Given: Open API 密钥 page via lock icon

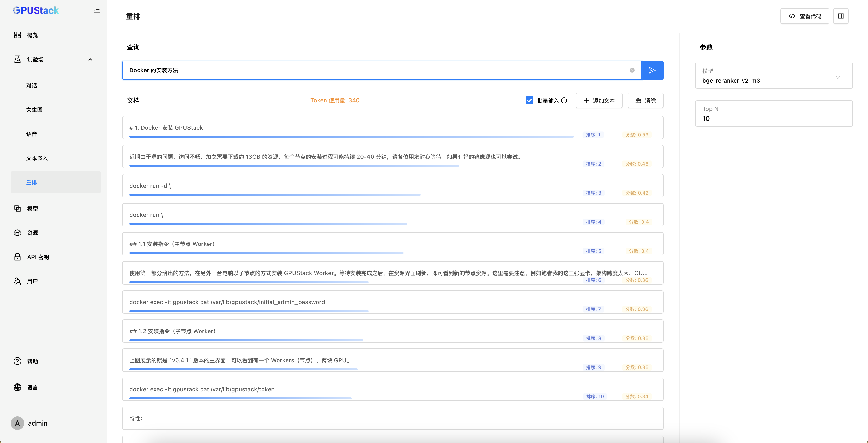Looking at the screenshot, I should [x=17, y=257].
